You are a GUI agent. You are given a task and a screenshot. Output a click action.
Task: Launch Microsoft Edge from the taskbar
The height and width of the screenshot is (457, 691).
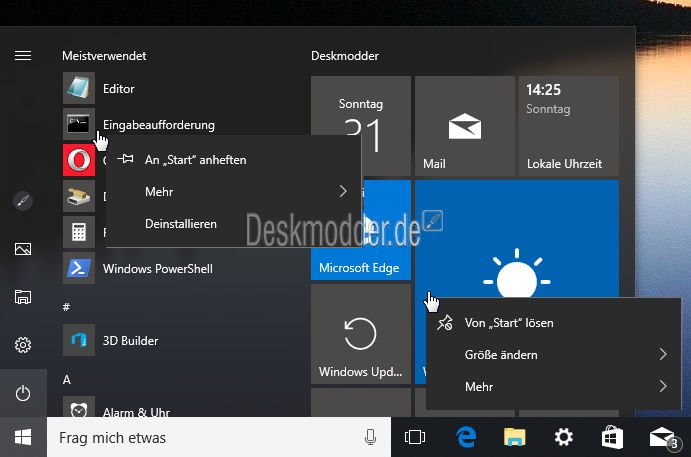(x=466, y=437)
